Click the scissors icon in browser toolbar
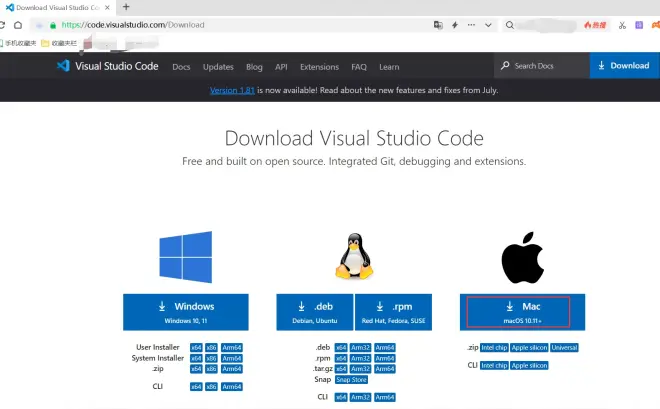The height and width of the screenshot is (409, 660). coord(621,25)
